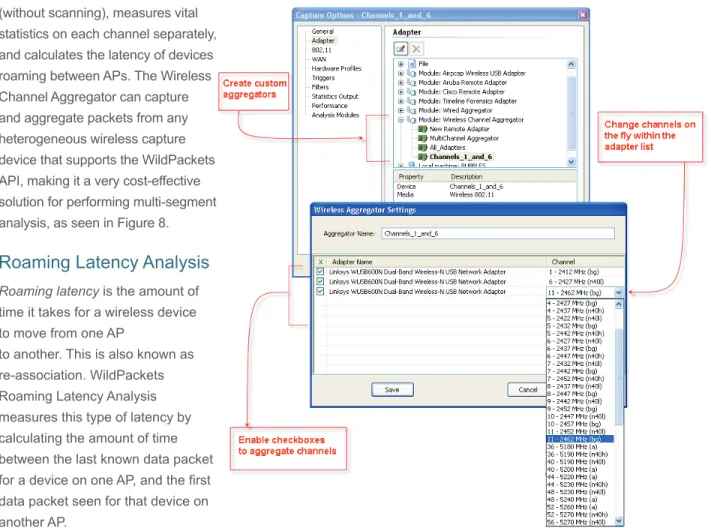
Task: Click the Aruba Remote Adapter module icon
Action: [412, 83]
